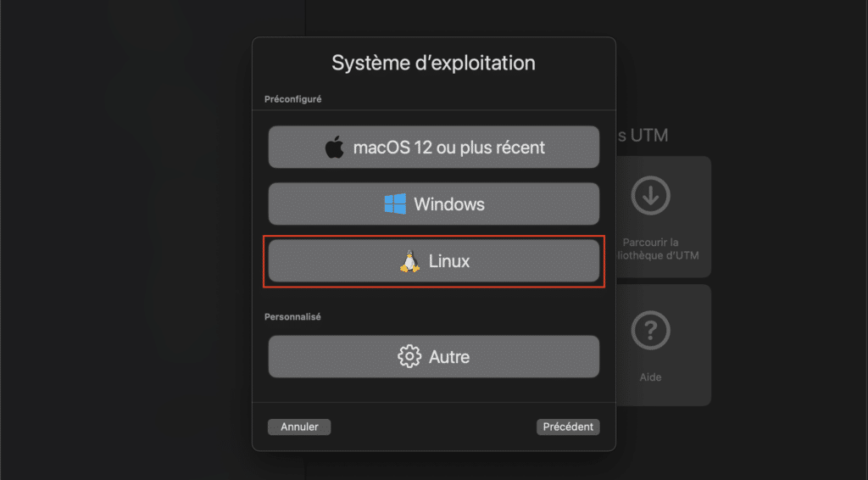Click the Préconfiguré section label
The height and width of the screenshot is (480, 868).
click(x=292, y=99)
